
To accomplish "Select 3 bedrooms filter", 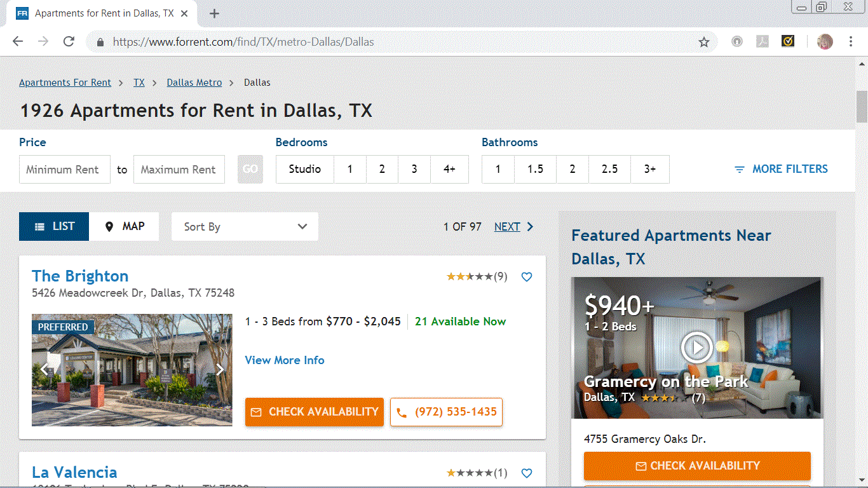I will [414, 169].
